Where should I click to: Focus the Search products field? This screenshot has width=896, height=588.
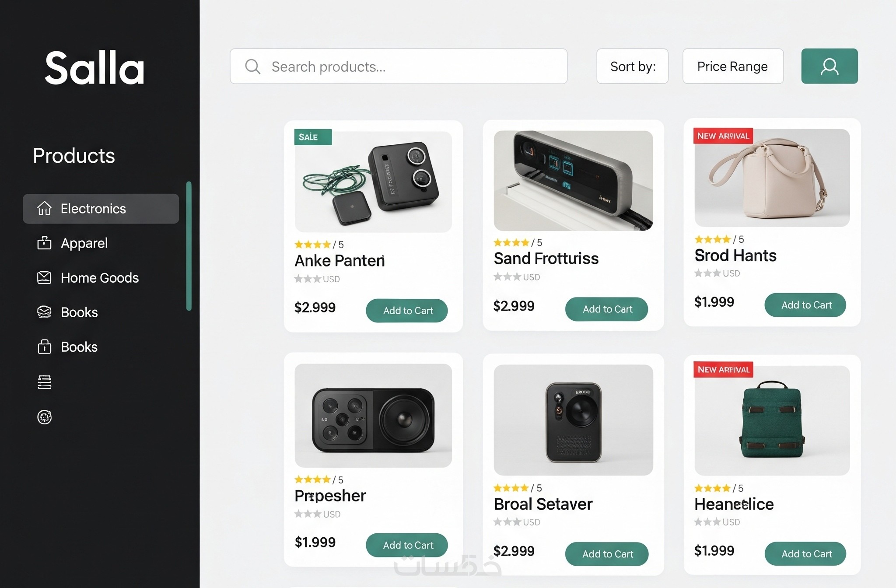399,66
